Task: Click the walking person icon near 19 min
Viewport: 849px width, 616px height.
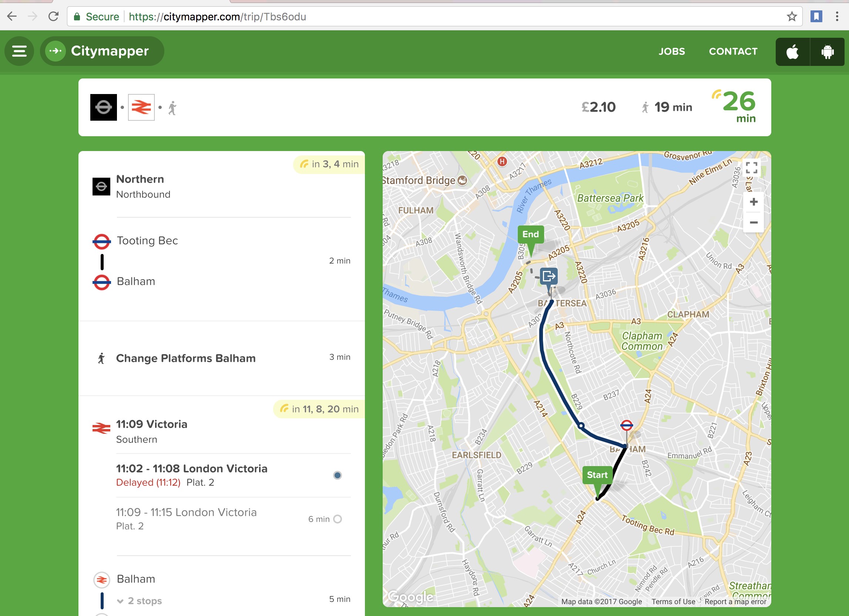Action: 645,107
